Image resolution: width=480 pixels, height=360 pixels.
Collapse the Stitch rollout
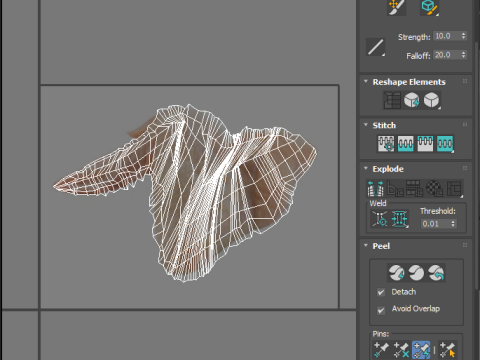pyautogui.click(x=366, y=125)
